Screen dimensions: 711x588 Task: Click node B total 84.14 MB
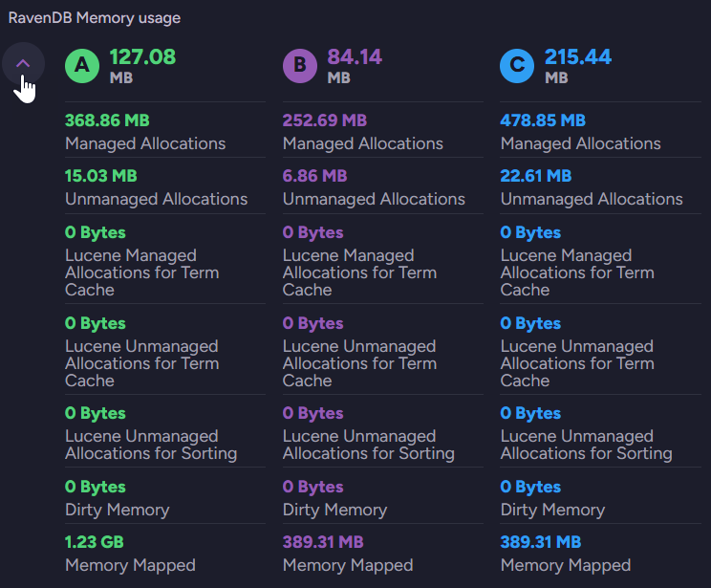tap(355, 66)
